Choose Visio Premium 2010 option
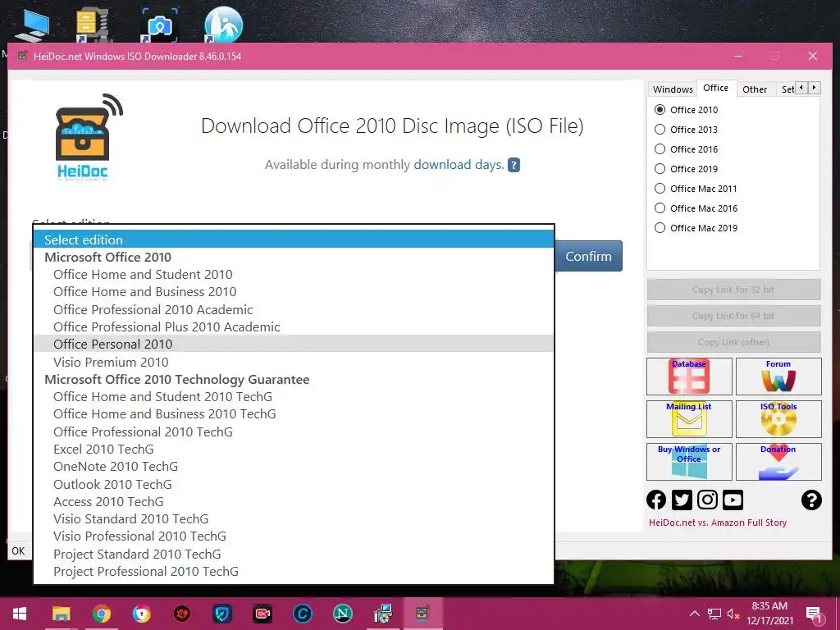840x630 pixels. tap(294, 362)
